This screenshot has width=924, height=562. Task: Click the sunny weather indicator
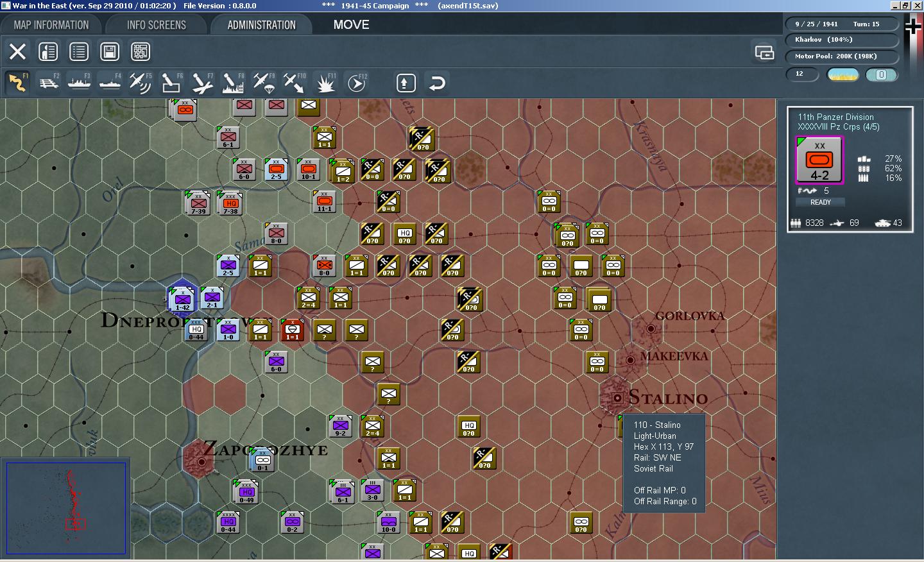[843, 74]
